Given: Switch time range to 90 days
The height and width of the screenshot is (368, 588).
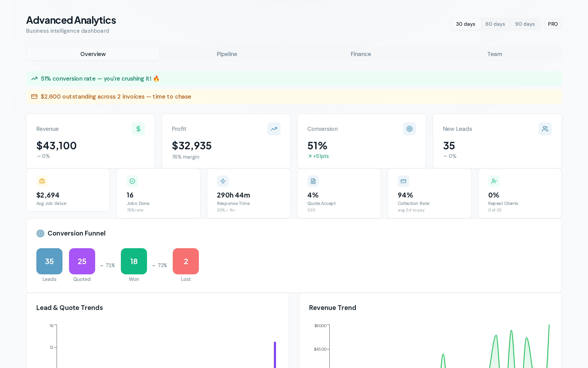Looking at the screenshot, I should (x=525, y=24).
